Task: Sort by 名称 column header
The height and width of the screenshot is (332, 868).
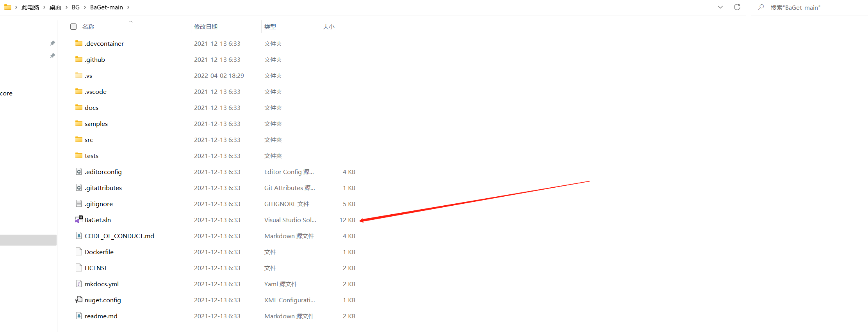Action: coord(88,27)
